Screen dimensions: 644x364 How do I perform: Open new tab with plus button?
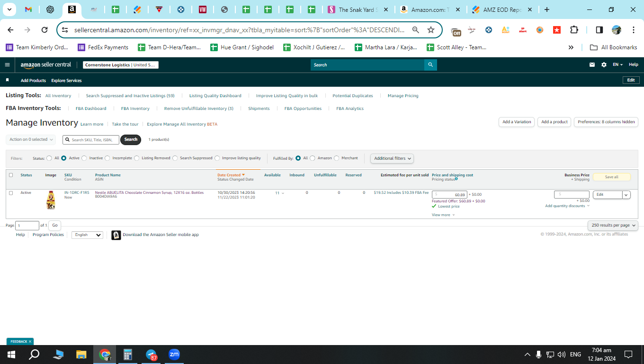tap(547, 9)
